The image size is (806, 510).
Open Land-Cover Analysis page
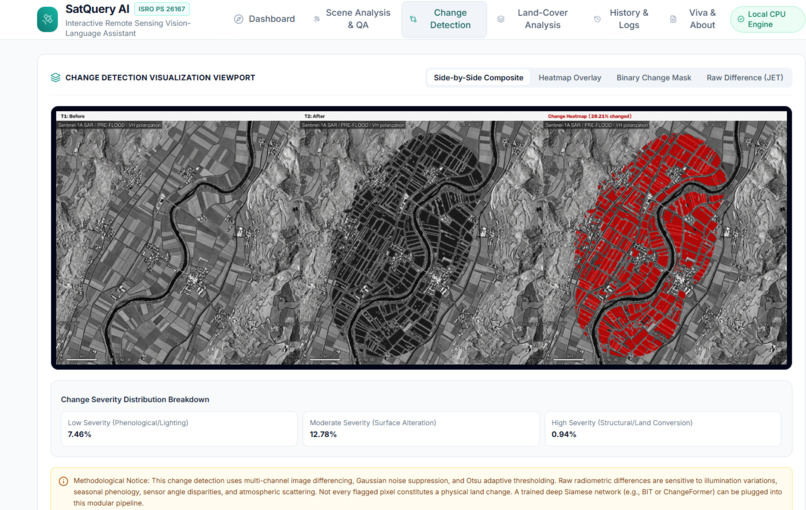coord(536,19)
